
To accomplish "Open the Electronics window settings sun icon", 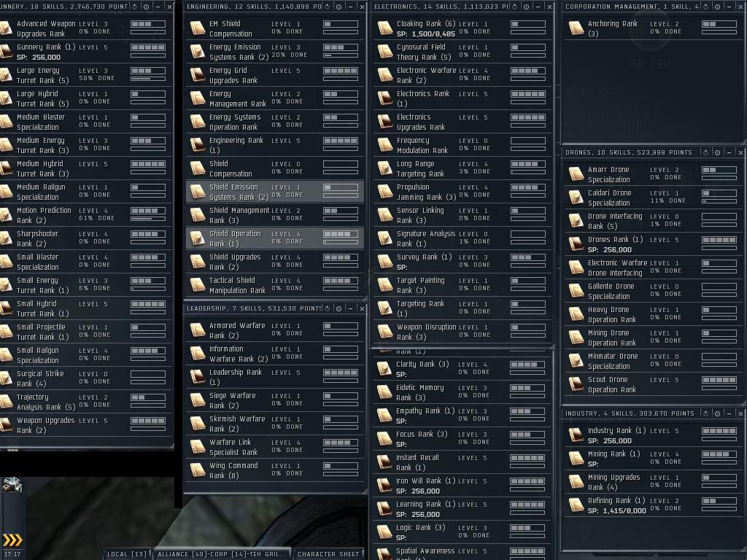I will tap(514, 7).
